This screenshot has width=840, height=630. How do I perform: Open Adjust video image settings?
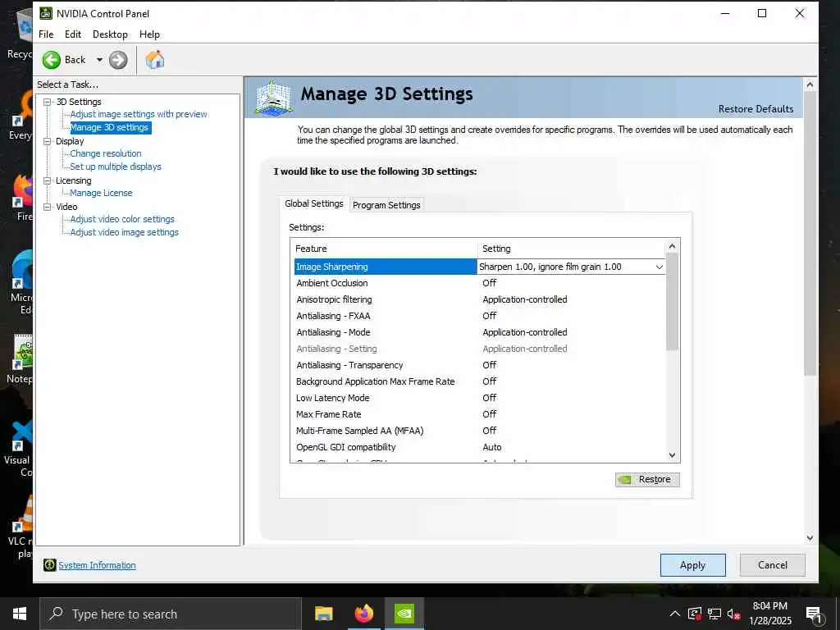125,232
